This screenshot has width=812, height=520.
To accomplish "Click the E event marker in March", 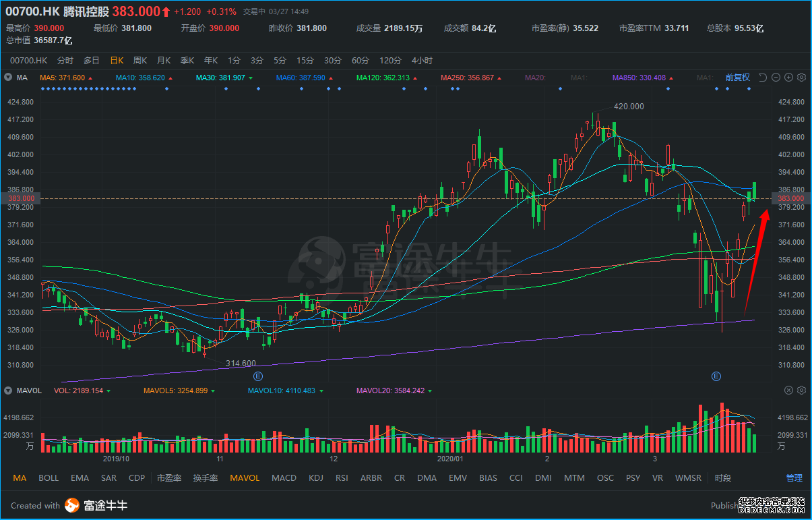I will (x=716, y=375).
